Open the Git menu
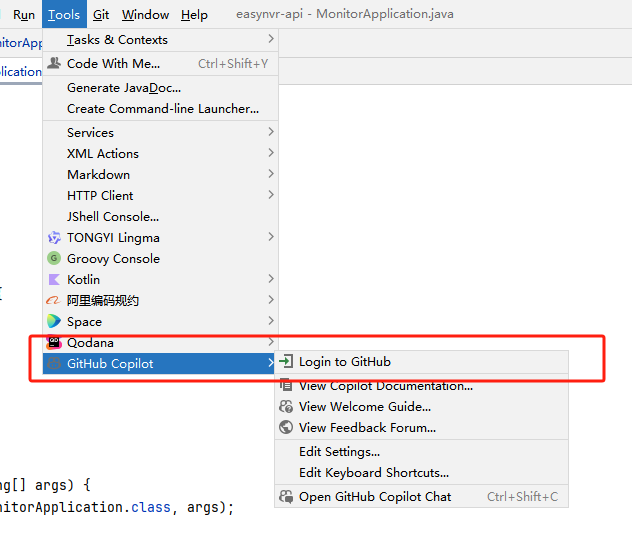 101,15
